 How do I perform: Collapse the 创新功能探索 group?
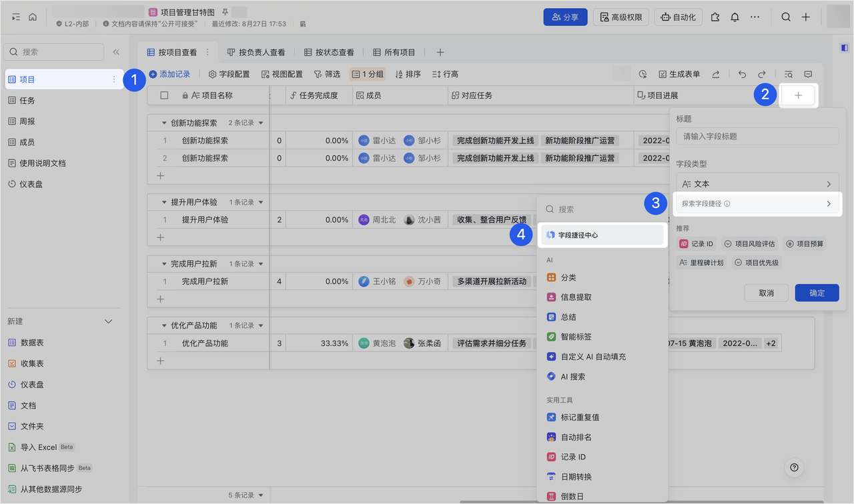coord(164,123)
